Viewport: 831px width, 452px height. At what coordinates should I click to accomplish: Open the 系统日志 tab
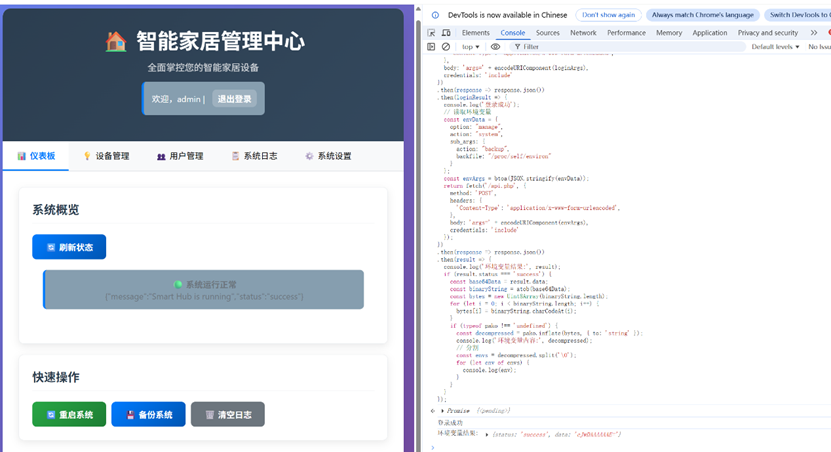254,156
